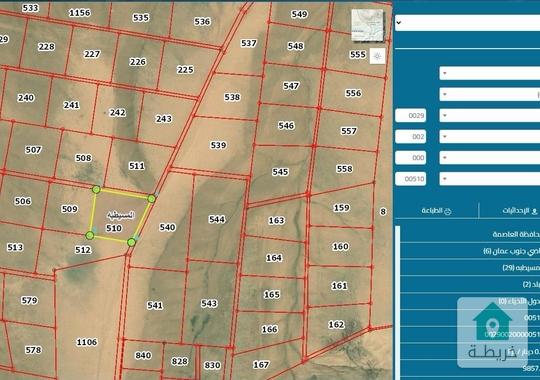
Task: Select parcel 540 on the map
Action: [x=167, y=227]
